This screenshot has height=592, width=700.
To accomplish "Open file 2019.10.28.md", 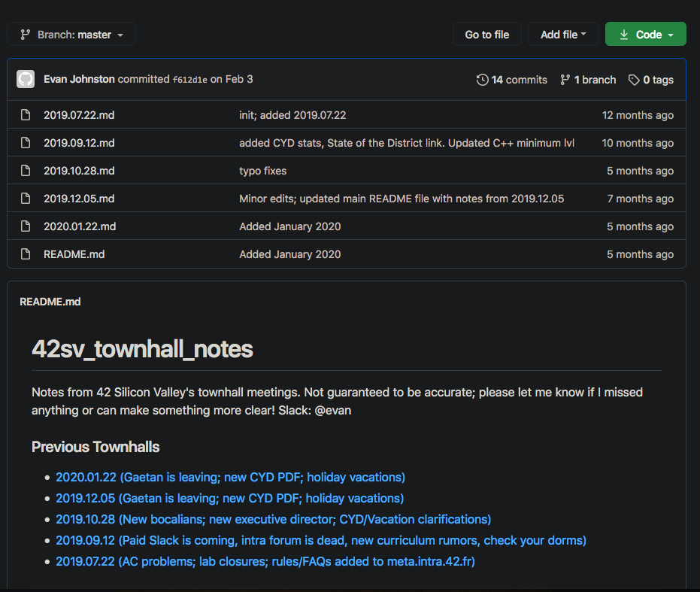I will coord(79,170).
